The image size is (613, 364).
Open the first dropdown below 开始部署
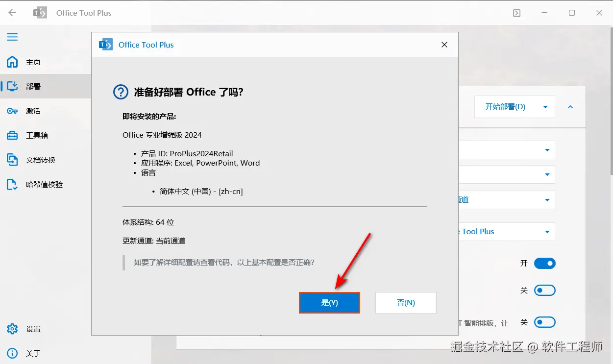pyautogui.click(x=507, y=150)
